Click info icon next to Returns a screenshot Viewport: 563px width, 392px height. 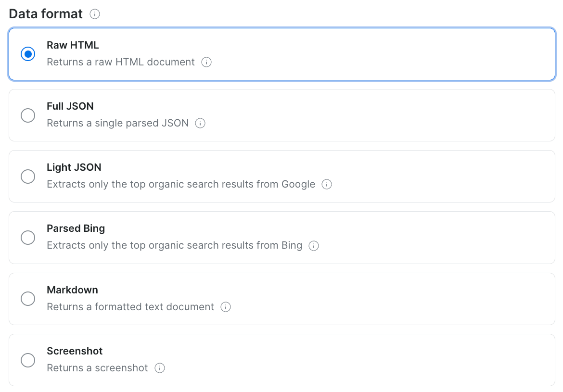[x=160, y=368]
